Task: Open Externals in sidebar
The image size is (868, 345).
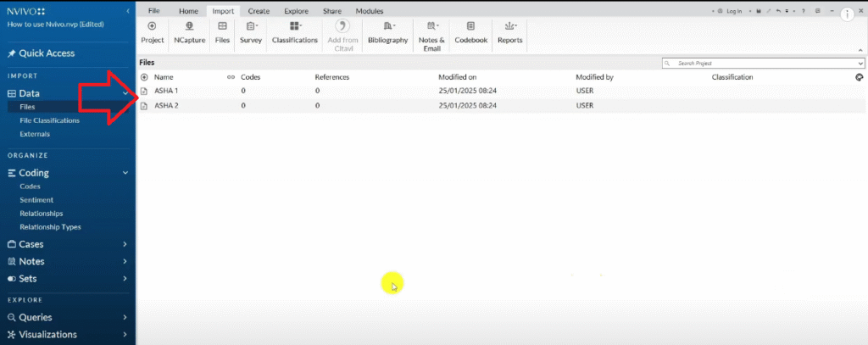Action: tap(34, 134)
